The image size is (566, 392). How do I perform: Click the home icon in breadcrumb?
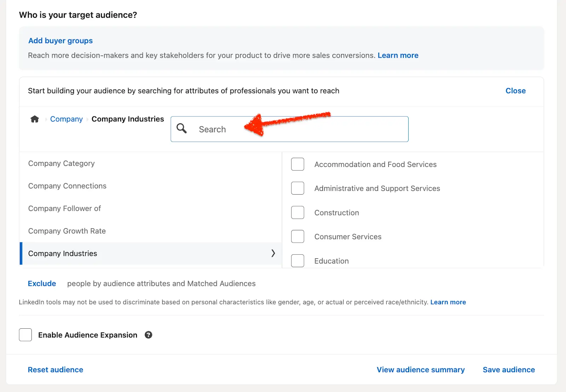(35, 119)
